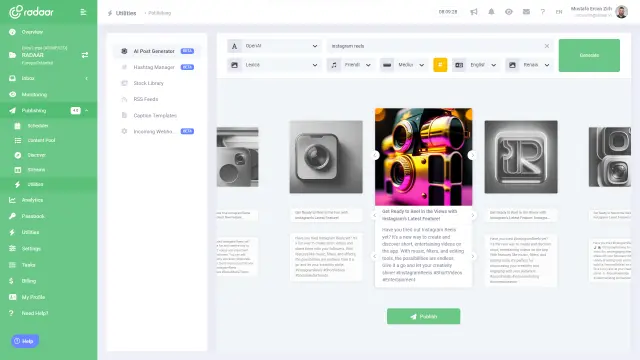Click the radaar logo

[31, 12]
